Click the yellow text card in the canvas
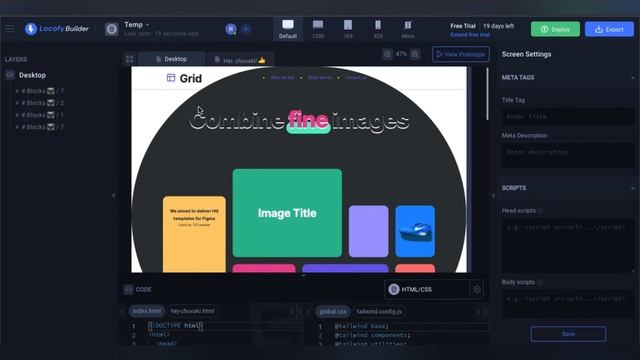 194,234
